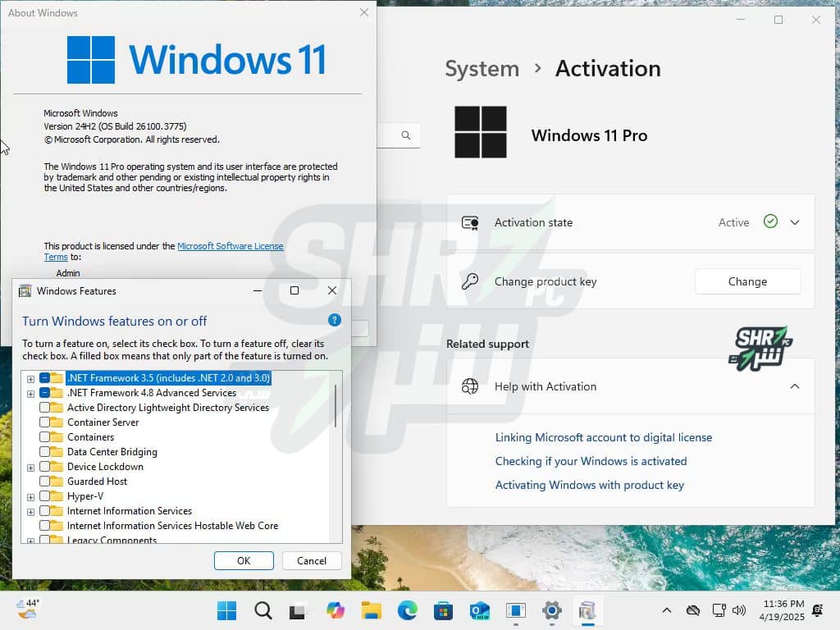Open the clock showing 11:36 PM
Viewport: 840px width, 630px height.
[782, 610]
